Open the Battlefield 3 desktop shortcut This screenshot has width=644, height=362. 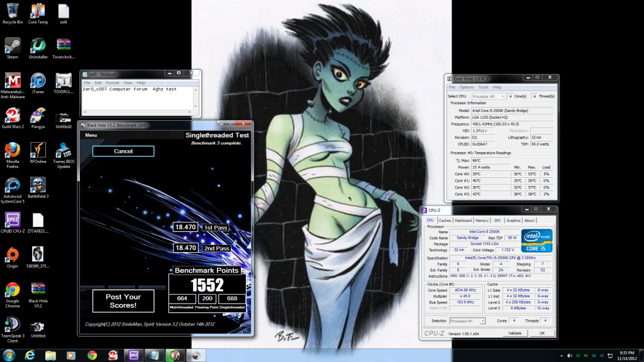38,188
